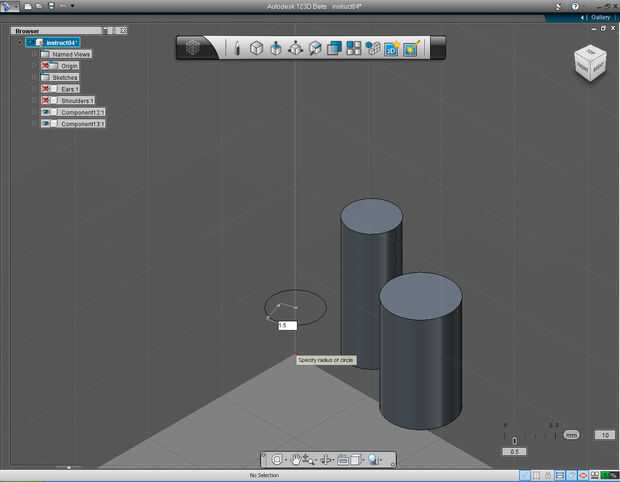Expand the Sketches folder node
Screen dimensions: 620x482
[33, 77]
